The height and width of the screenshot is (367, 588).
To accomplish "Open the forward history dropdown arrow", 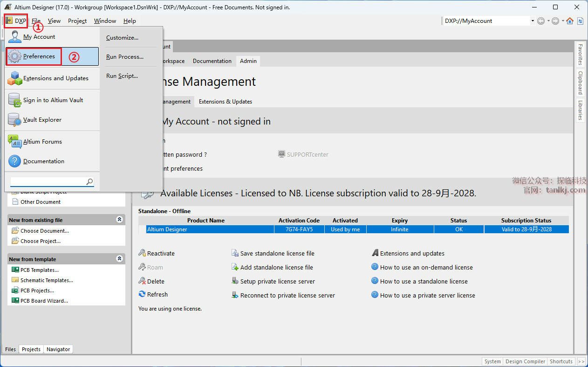I will [563, 21].
